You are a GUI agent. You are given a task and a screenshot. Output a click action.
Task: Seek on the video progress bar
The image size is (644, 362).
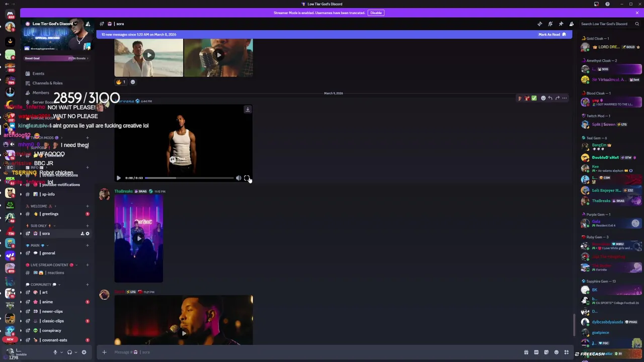pyautogui.click(x=189, y=178)
